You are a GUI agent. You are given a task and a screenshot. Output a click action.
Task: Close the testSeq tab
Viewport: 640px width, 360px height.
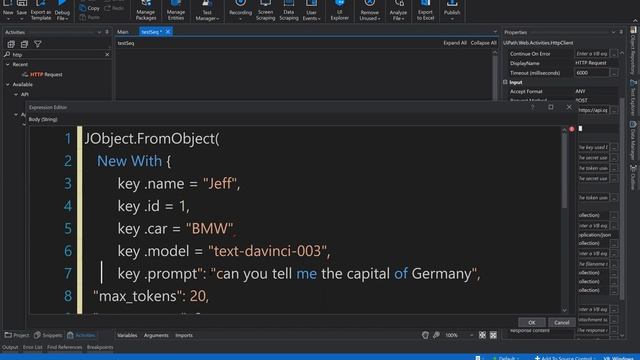click(168, 32)
